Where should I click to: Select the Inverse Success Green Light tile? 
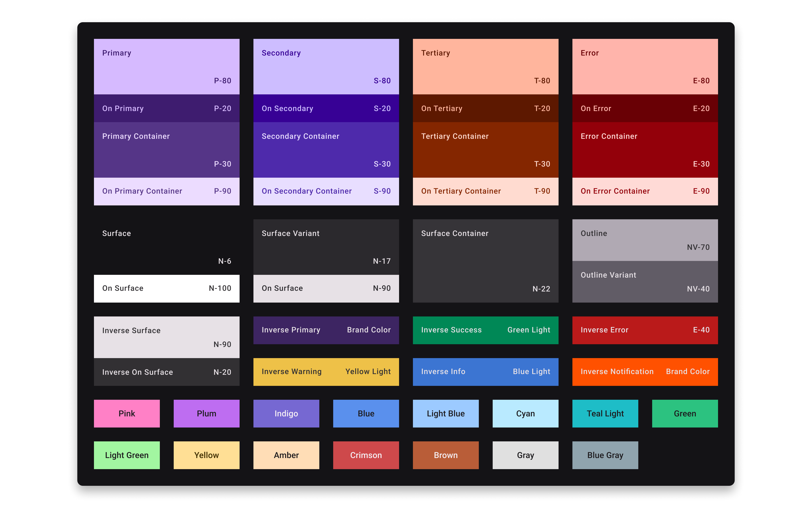click(x=485, y=330)
